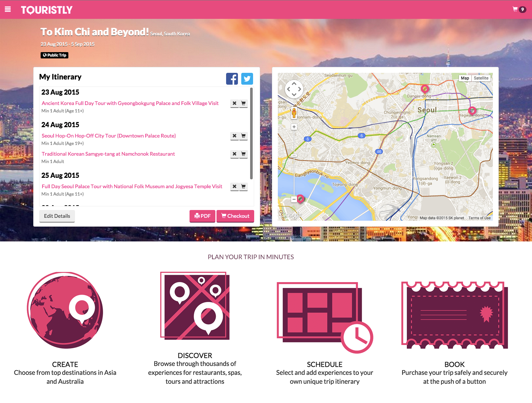Open Seoul Hop-On Hop-Off City Tour link
The image size is (532, 403).
click(x=109, y=136)
